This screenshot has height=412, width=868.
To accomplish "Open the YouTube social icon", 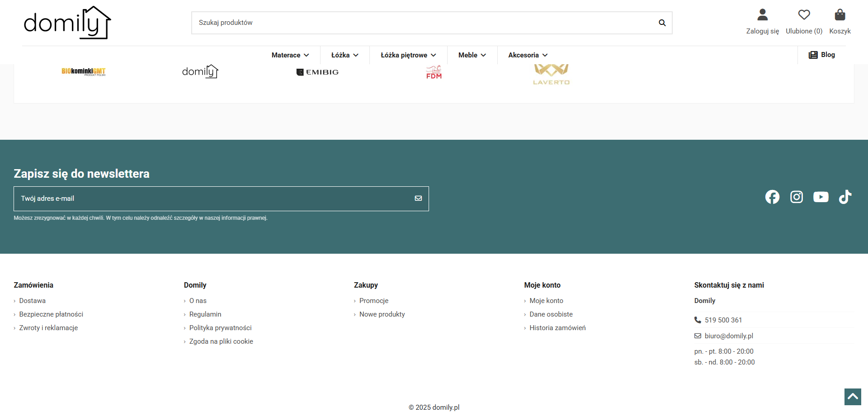I will 821,197.
